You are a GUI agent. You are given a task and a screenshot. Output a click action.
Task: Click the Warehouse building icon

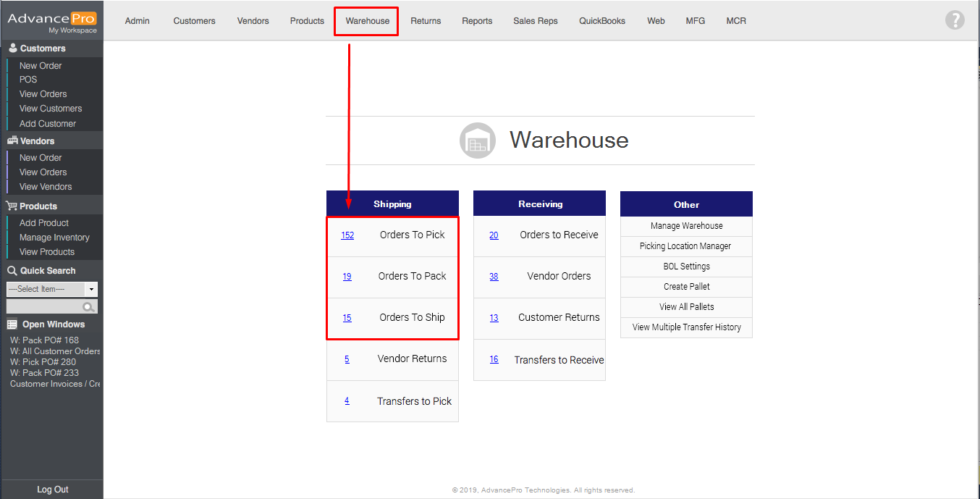click(477, 141)
